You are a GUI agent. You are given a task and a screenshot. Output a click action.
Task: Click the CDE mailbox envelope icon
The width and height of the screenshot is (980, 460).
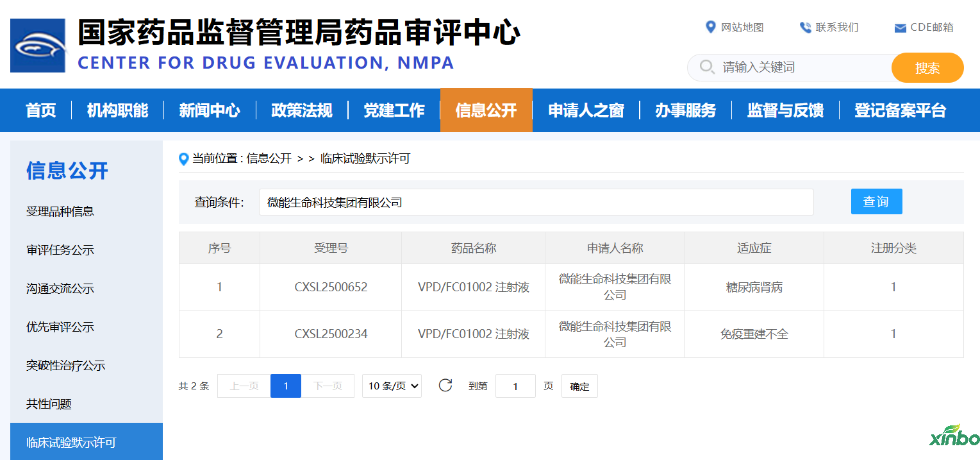(x=900, y=28)
